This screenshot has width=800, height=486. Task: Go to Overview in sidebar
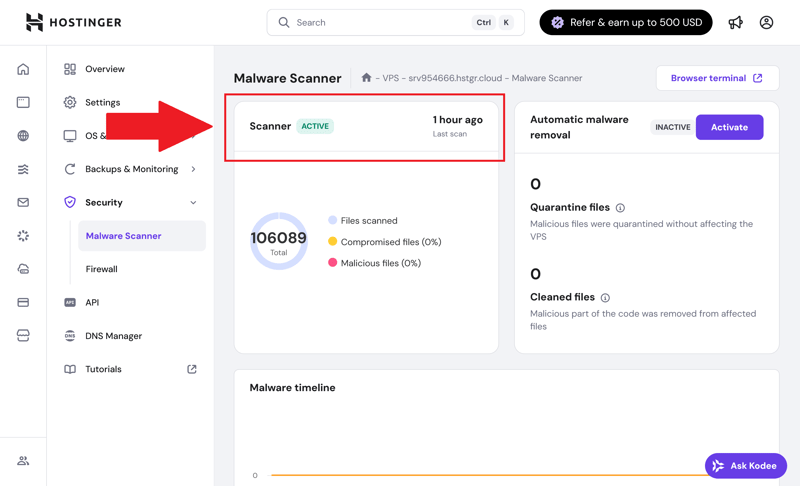[104, 69]
